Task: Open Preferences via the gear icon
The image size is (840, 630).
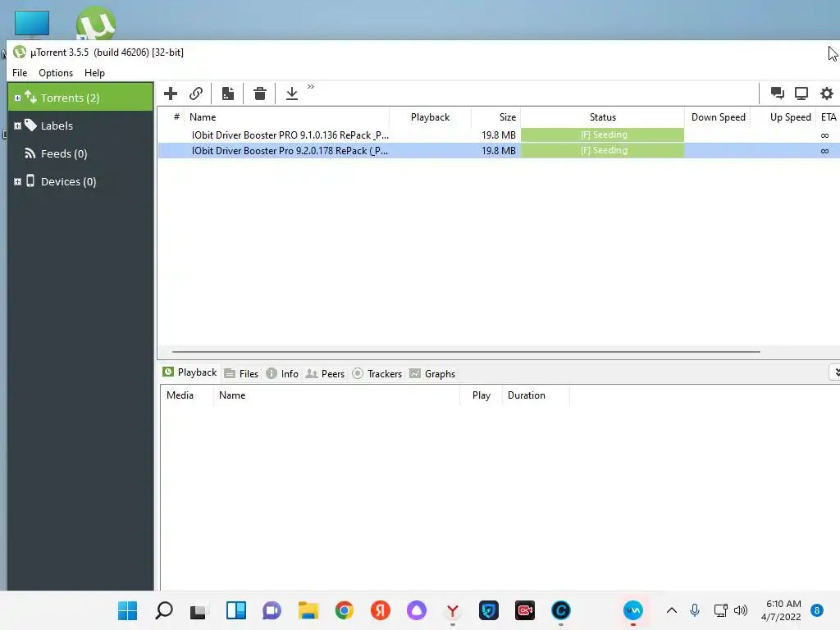Action: pyautogui.click(x=827, y=94)
